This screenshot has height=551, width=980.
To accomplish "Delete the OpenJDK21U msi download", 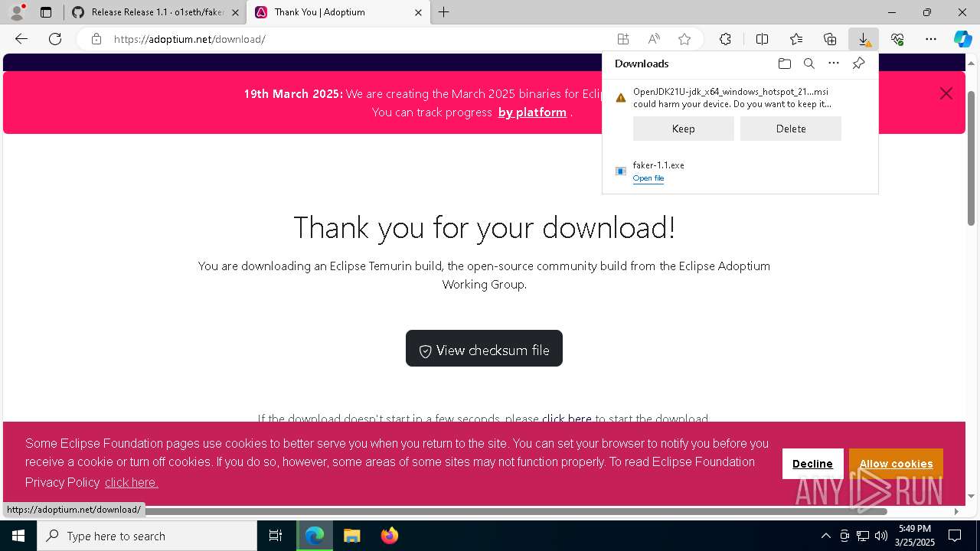I will (791, 129).
